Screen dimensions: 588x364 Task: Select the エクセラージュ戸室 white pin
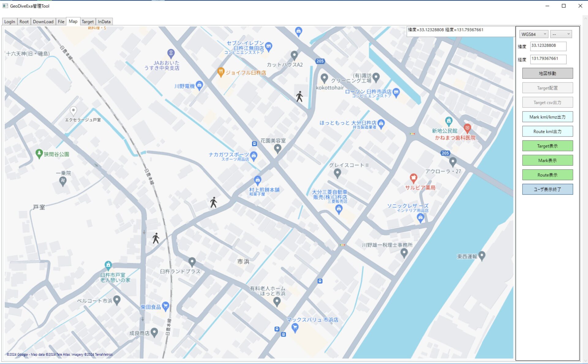pyautogui.click(x=73, y=111)
